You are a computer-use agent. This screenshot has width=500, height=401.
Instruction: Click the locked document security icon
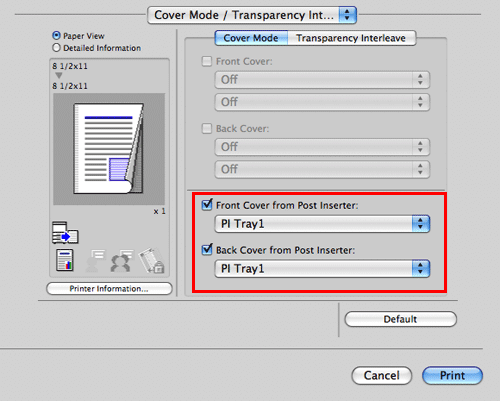click(x=152, y=260)
